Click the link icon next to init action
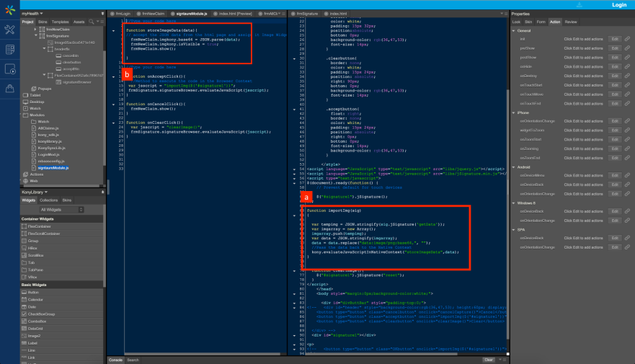The height and width of the screenshot is (364, 635). pyautogui.click(x=627, y=37)
